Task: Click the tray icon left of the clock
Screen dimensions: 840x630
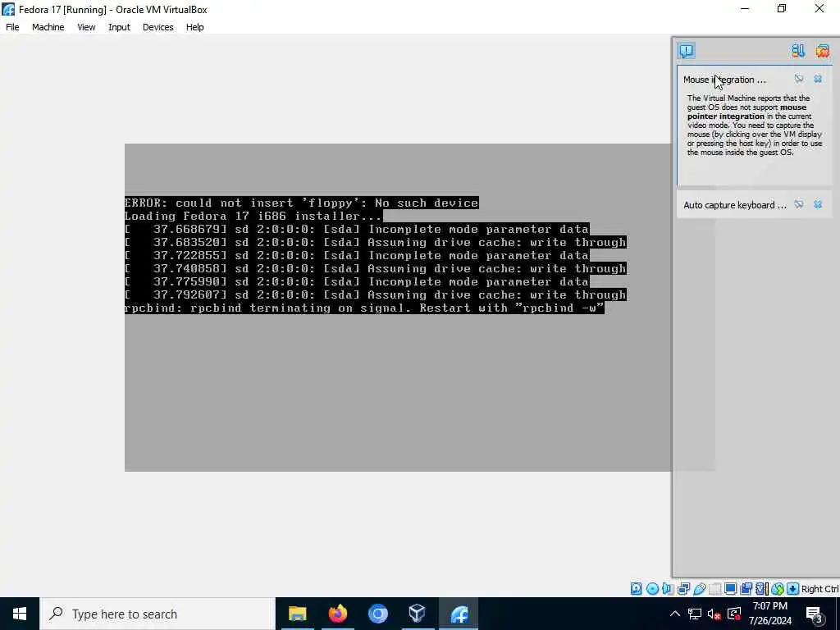Action: click(x=734, y=614)
